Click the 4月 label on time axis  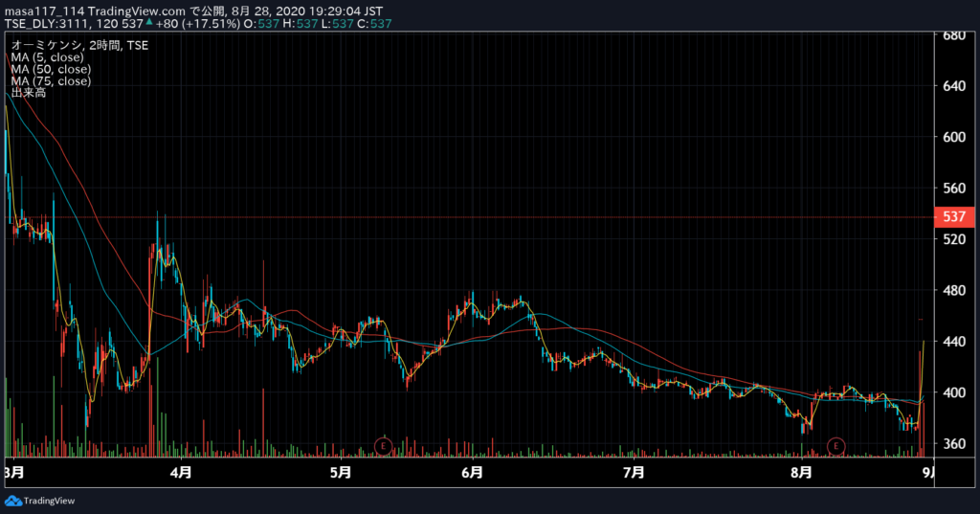click(x=181, y=472)
